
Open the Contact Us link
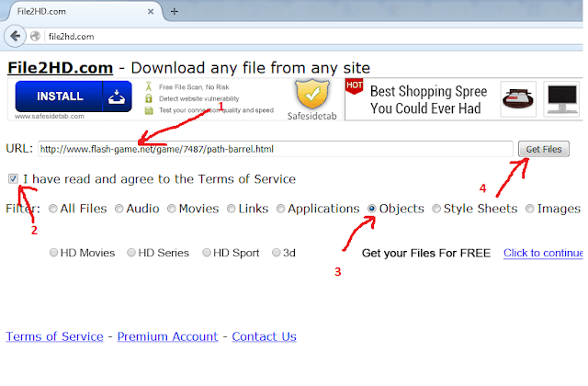264,336
